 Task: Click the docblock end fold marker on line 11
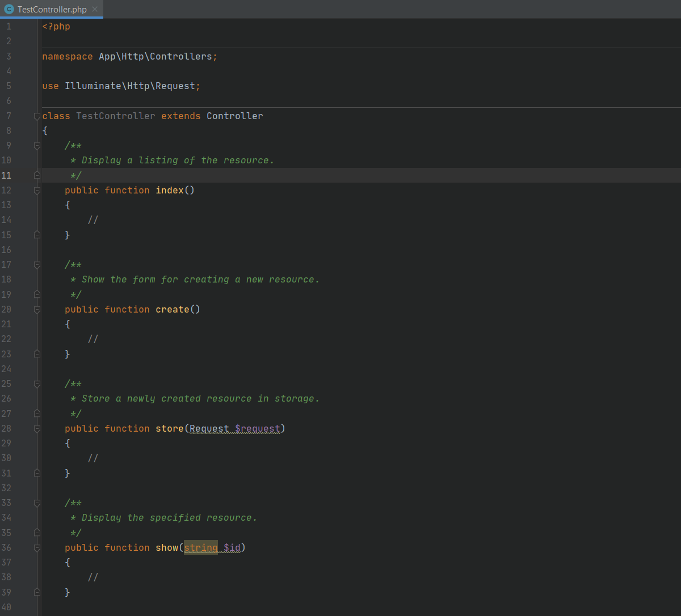(x=37, y=175)
